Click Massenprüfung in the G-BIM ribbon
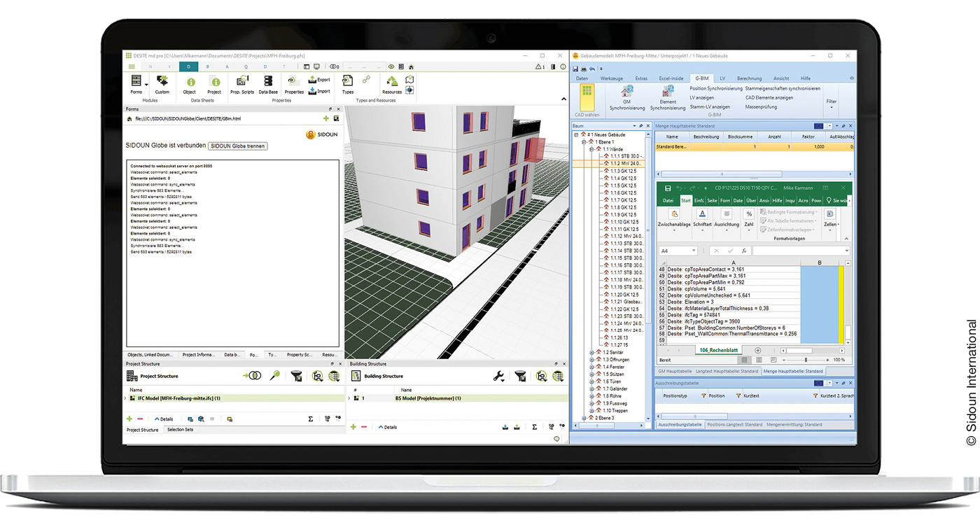The height and width of the screenshot is (518, 980). coord(762,107)
